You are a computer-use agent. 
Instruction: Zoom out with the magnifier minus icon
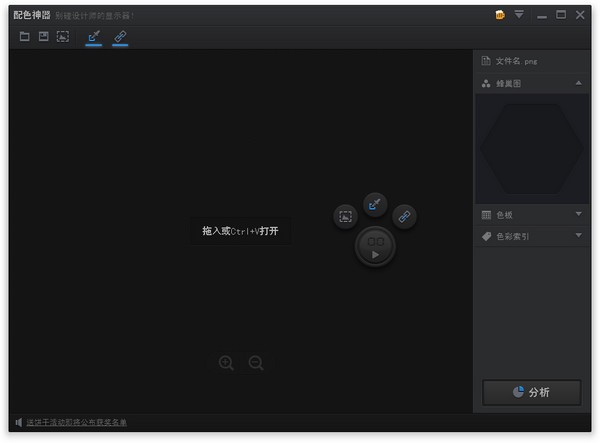tap(256, 363)
